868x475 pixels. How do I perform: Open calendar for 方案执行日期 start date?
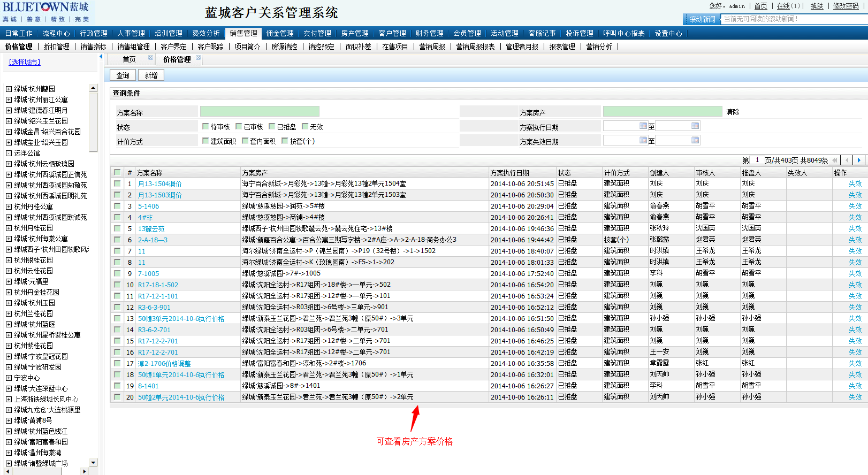tap(643, 126)
